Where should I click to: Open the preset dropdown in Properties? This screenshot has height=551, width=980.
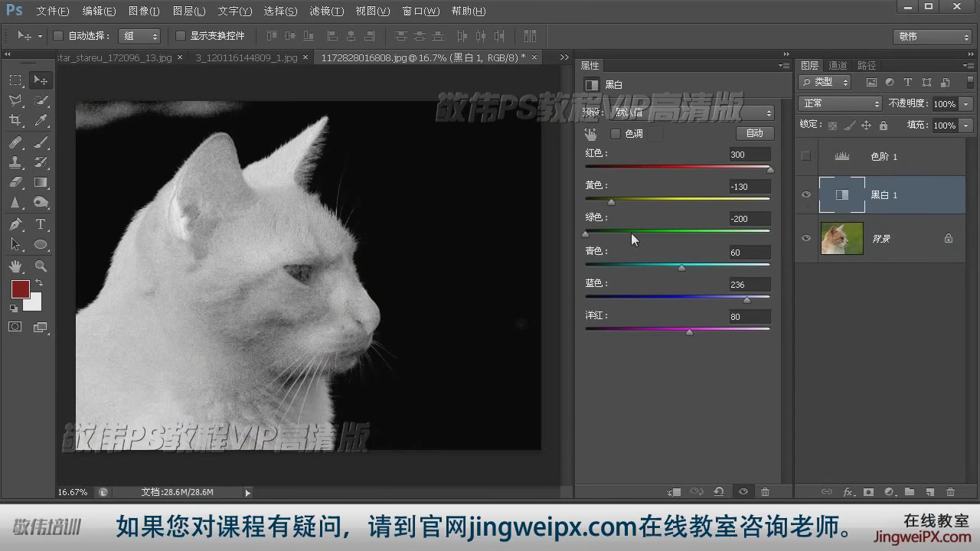point(693,112)
